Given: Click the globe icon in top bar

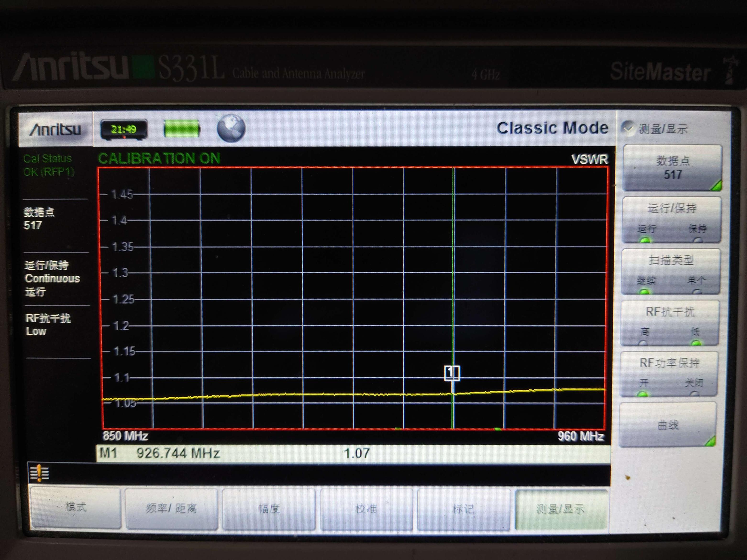Looking at the screenshot, I should [x=231, y=128].
